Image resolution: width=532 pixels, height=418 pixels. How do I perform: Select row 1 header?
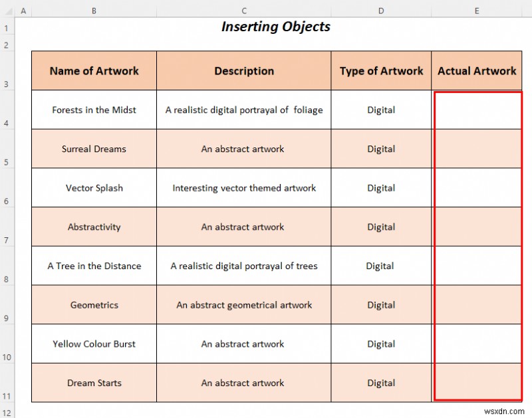[7, 26]
